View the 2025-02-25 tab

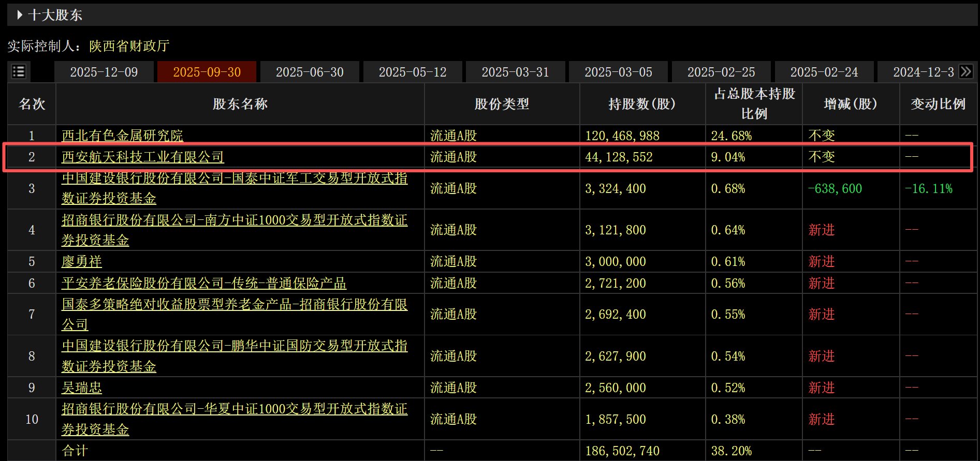click(x=721, y=72)
